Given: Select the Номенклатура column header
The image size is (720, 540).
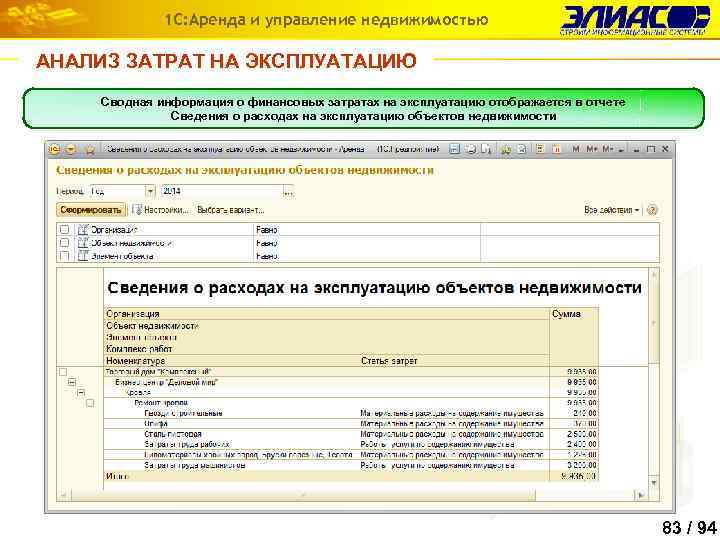Looking at the screenshot, I should tap(135, 361).
